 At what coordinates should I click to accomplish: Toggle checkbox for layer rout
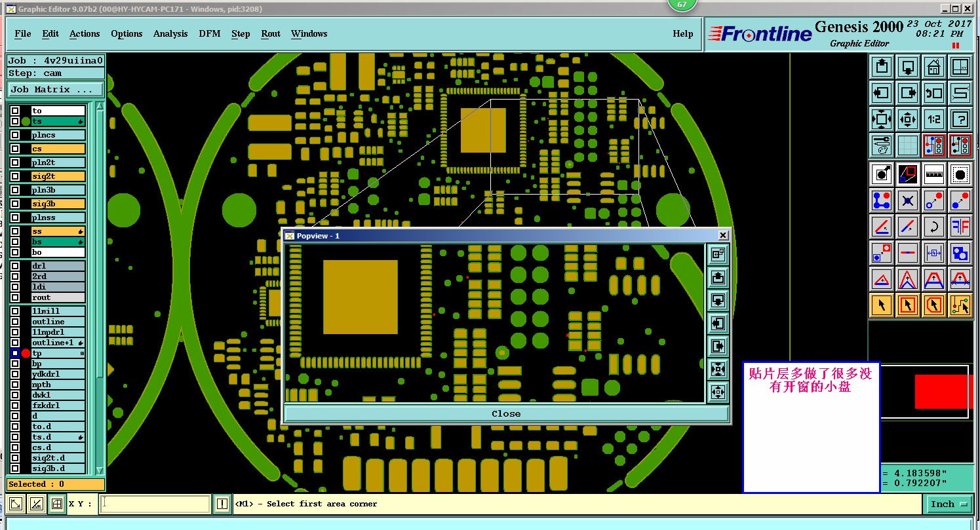(x=15, y=297)
